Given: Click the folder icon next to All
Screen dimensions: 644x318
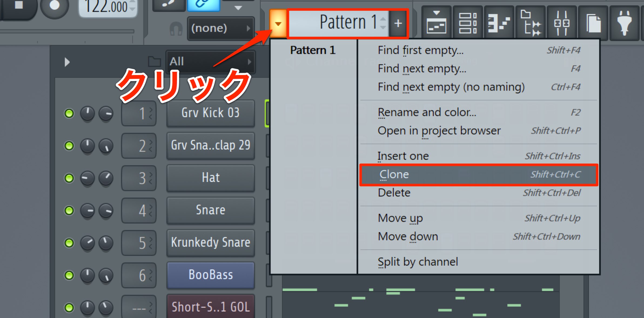Looking at the screenshot, I should coord(155,62).
